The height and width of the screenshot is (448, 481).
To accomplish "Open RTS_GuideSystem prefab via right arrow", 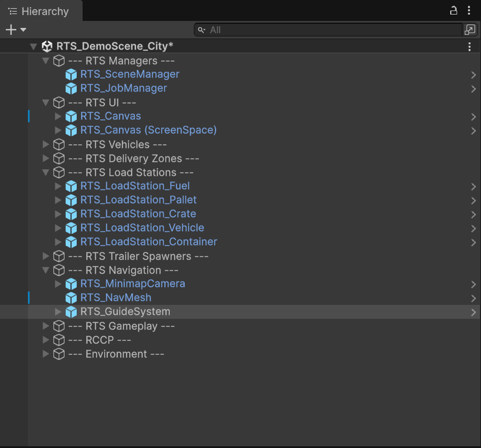I will (x=473, y=312).
